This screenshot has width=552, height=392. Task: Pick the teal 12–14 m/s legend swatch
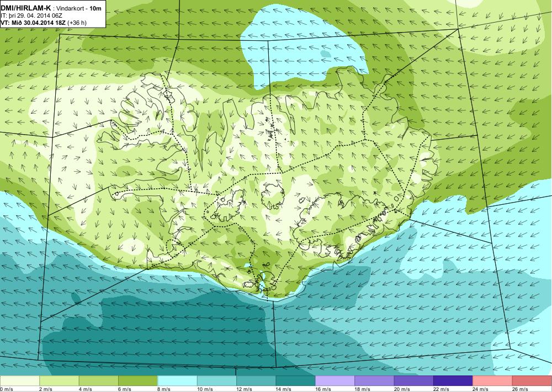256,381
